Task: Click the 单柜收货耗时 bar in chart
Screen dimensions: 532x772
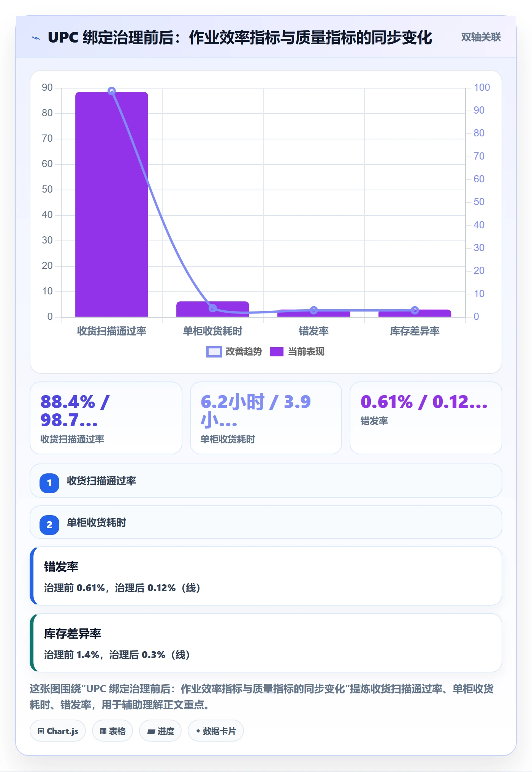Action: [x=213, y=309]
